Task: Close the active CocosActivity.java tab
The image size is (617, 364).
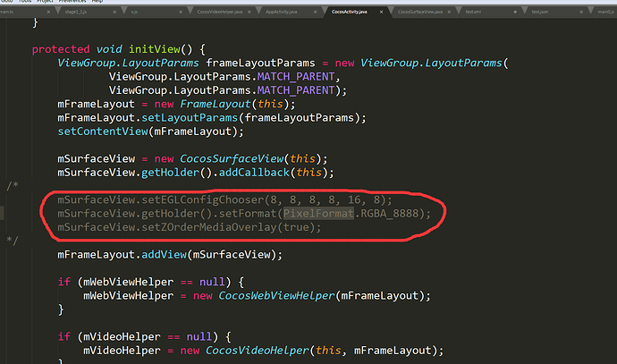Action: (x=381, y=13)
